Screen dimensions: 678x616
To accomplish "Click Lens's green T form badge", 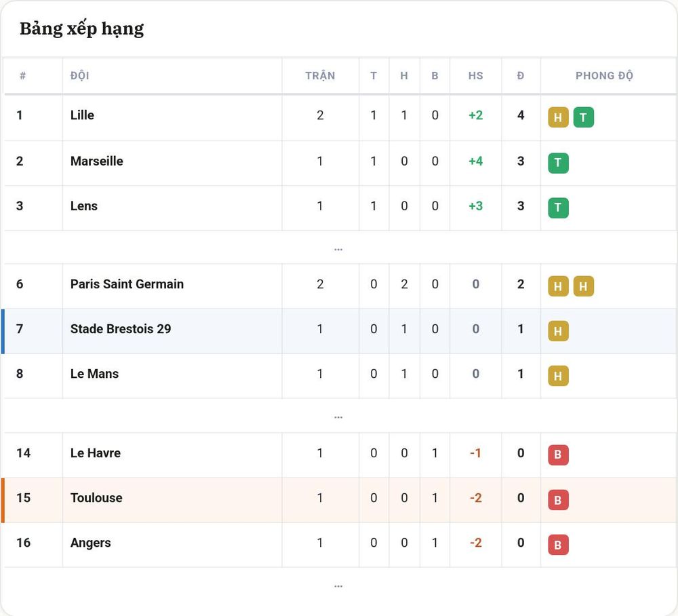I will tap(558, 208).
